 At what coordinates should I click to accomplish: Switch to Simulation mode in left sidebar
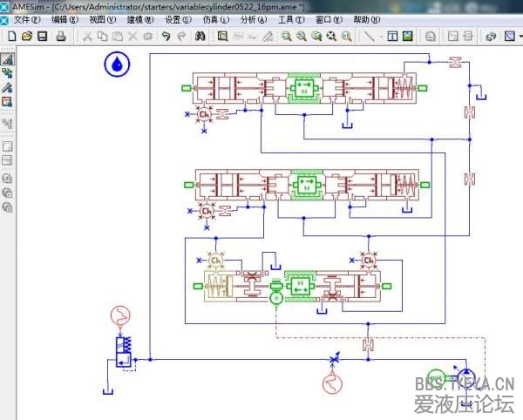click(x=7, y=102)
